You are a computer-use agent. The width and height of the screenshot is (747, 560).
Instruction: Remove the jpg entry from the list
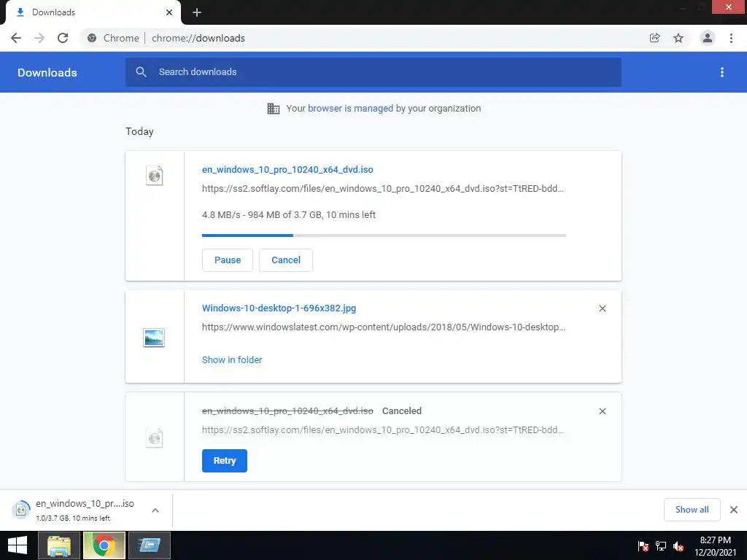pos(602,308)
